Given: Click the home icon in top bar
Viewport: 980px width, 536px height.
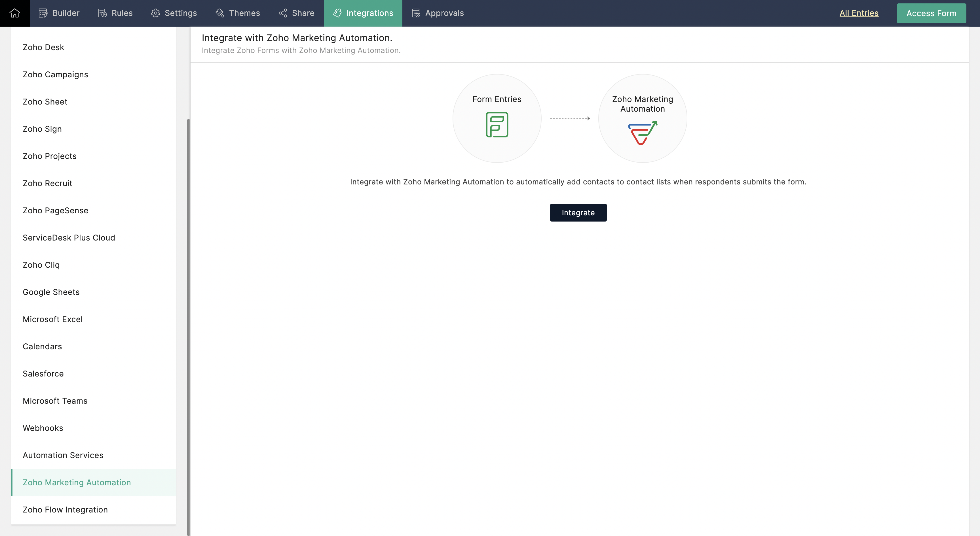Looking at the screenshot, I should tap(14, 13).
